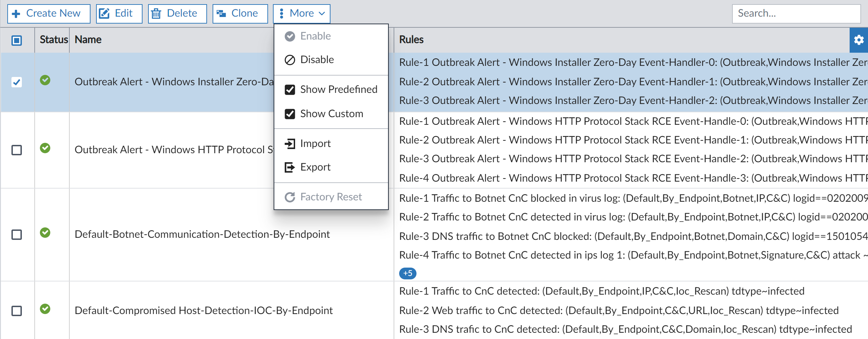Click the Delete button
868x339 pixels.
coord(177,13)
